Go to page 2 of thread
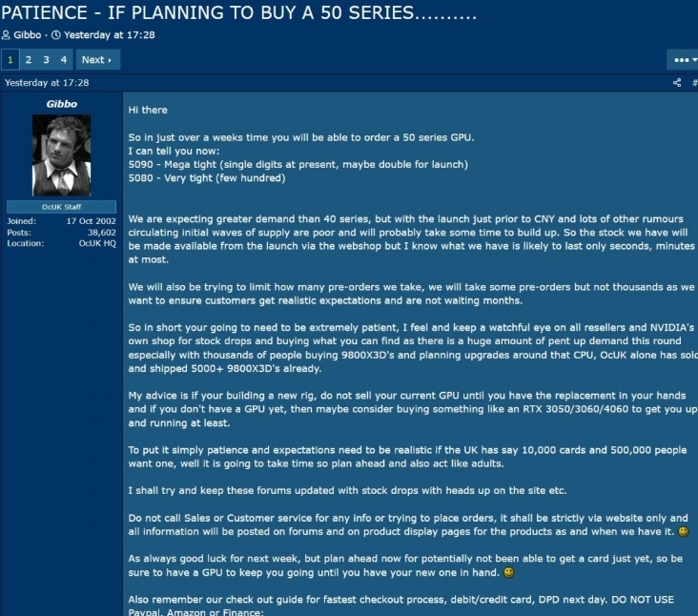The image size is (698, 616). tap(29, 60)
